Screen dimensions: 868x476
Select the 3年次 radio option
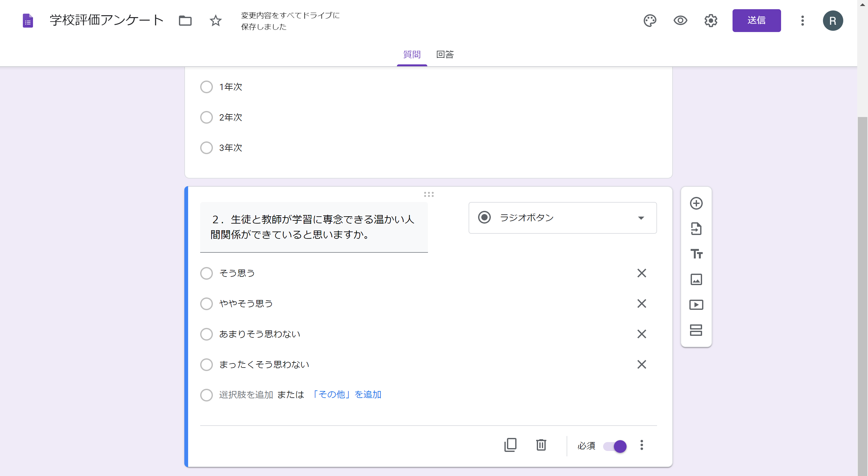point(206,147)
